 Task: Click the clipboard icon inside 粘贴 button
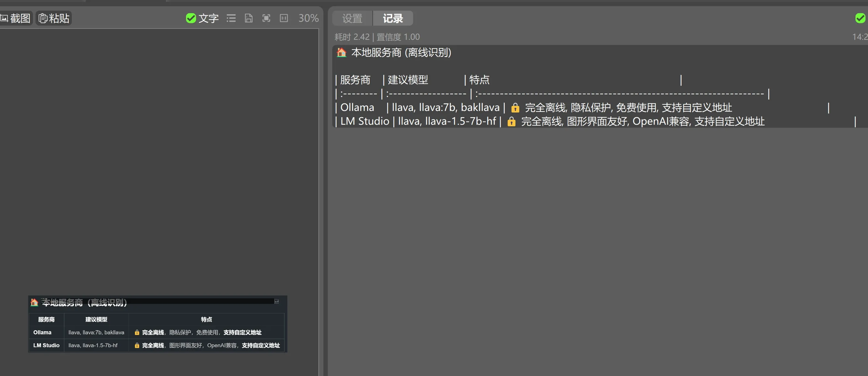(x=43, y=18)
